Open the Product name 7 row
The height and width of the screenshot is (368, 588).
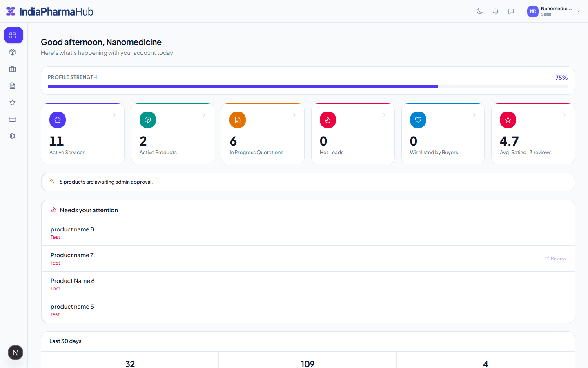click(x=308, y=258)
